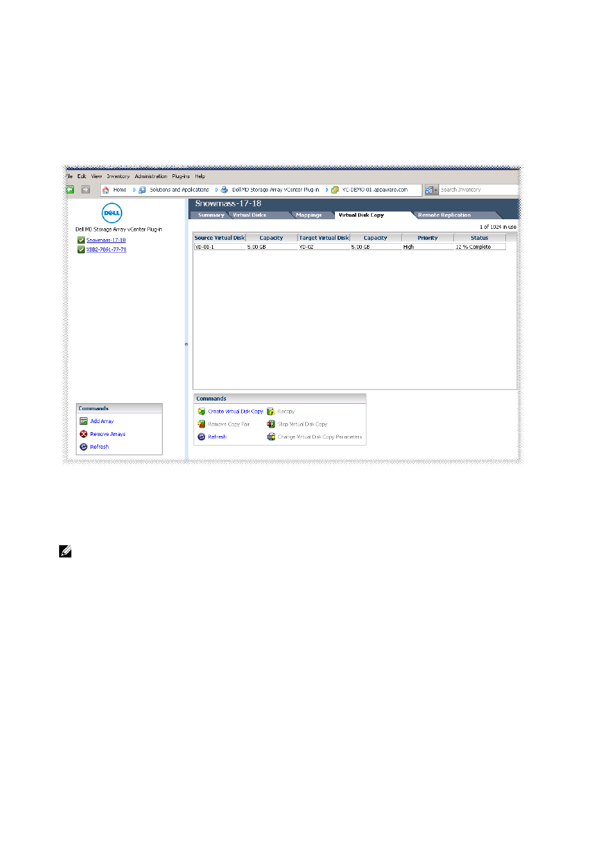Screen dimensions: 614x868
Task: Click the Solutions and Applications breadcrumb label
Action: pos(179,190)
